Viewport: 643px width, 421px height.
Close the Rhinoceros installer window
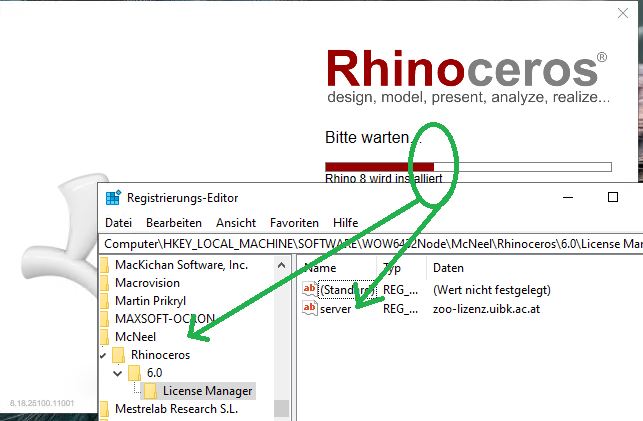[x=622, y=13]
